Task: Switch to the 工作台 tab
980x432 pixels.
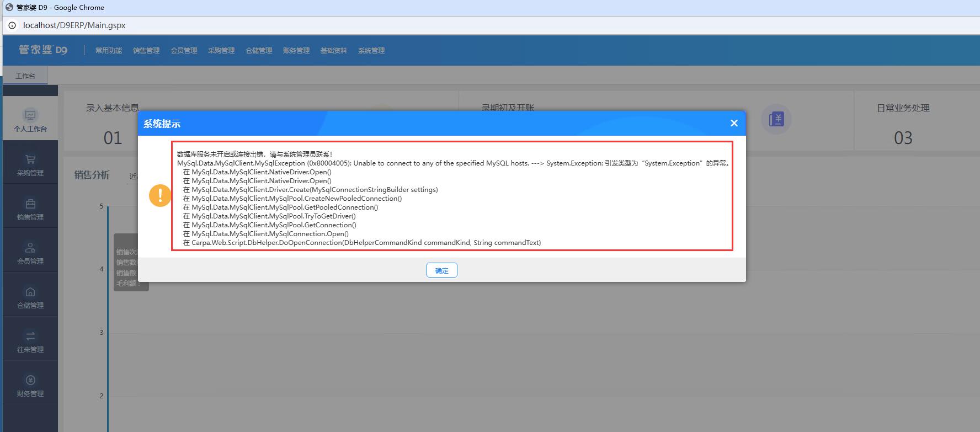Action: 25,76
